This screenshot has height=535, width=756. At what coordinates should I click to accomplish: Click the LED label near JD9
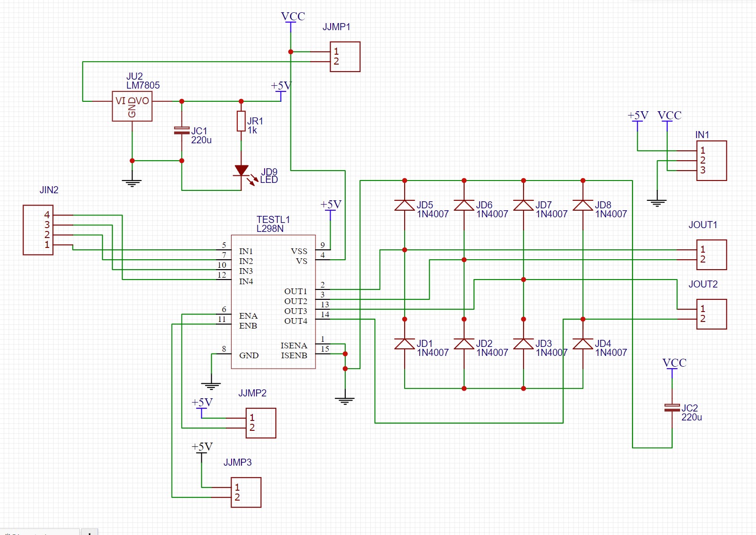[x=269, y=180]
